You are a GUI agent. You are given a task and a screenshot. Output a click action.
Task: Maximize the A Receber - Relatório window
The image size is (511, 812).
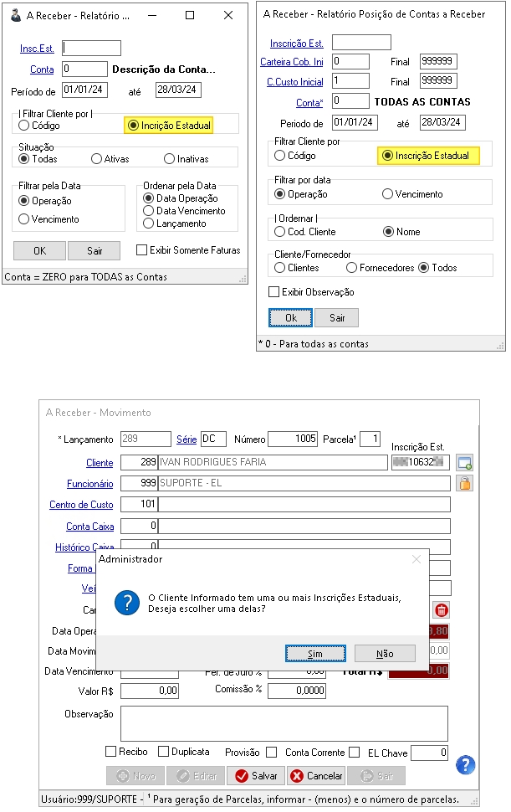[190, 16]
